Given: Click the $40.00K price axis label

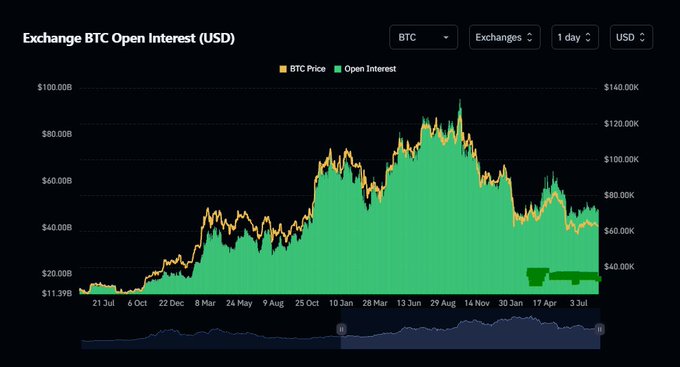Looking at the screenshot, I should 619,267.
